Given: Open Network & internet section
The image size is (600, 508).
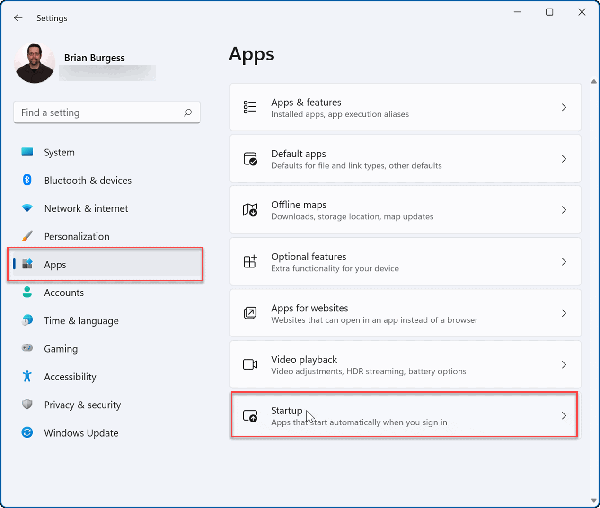Looking at the screenshot, I should 86,208.
